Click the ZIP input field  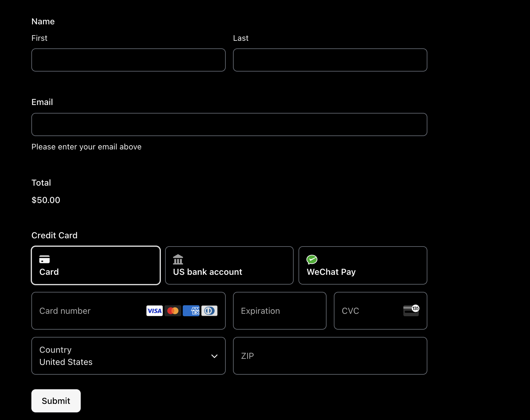tap(330, 356)
